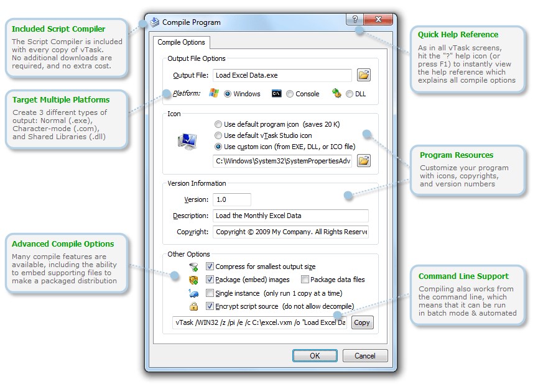Click the Windows platform flag icon
The image size is (538, 392).
pos(214,93)
